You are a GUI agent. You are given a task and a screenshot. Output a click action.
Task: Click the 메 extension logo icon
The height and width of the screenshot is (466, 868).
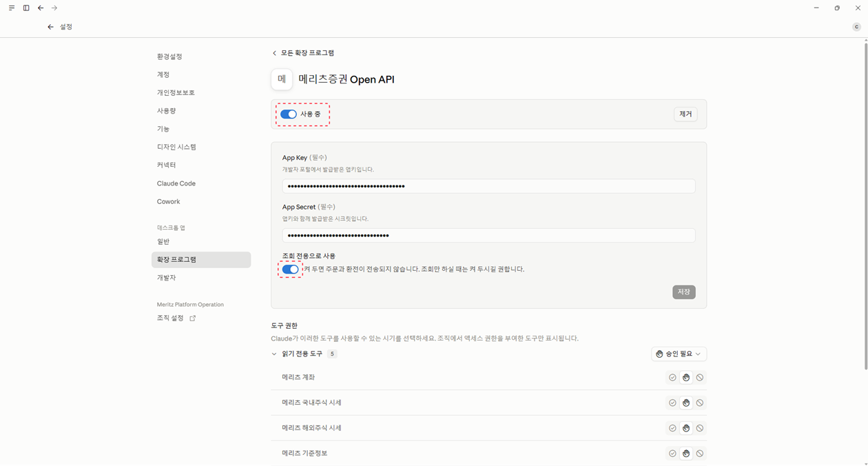(282, 79)
